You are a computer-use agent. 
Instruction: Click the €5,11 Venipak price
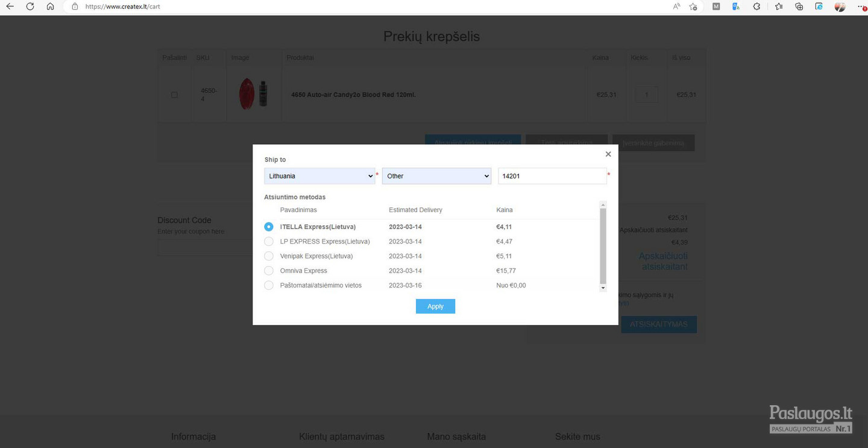[x=504, y=256]
